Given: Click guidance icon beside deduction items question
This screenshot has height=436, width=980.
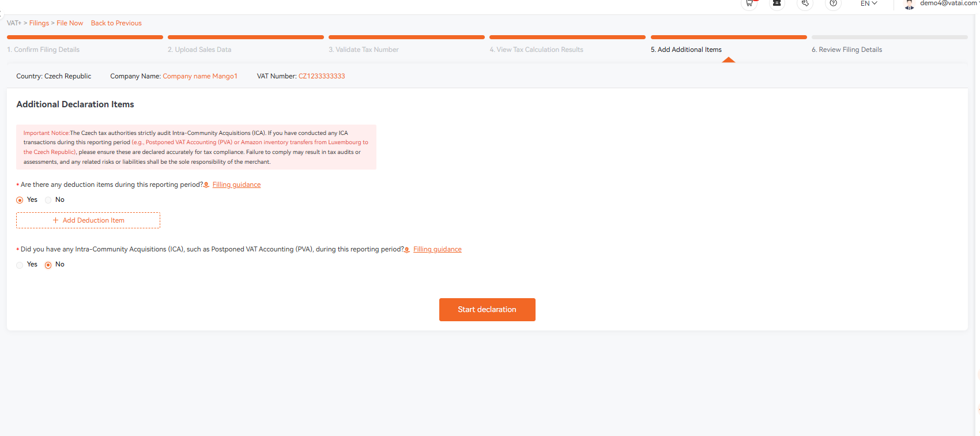Looking at the screenshot, I should (206, 185).
